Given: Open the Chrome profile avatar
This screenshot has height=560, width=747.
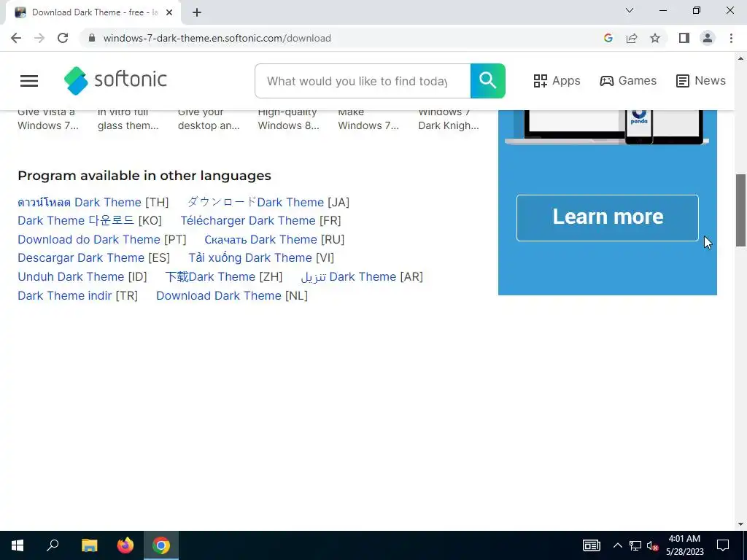Looking at the screenshot, I should 708,38.
